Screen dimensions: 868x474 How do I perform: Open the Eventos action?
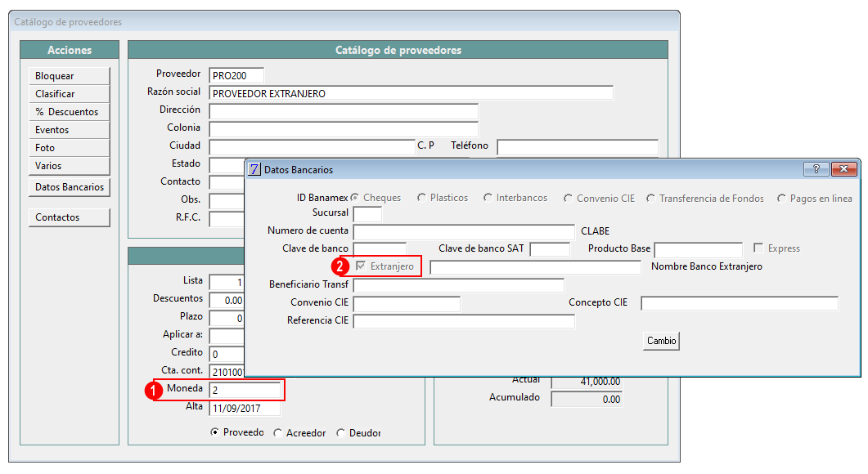tap(70, 130)
